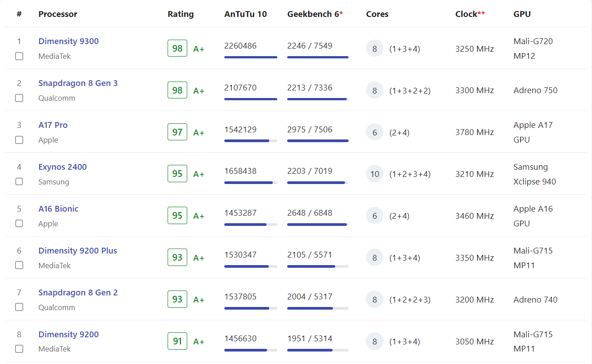The height and width of the screenshot is (364, 592).
Task: Click the AnTuTu score bar for A16 Bionic
Action: pos(251,225)
